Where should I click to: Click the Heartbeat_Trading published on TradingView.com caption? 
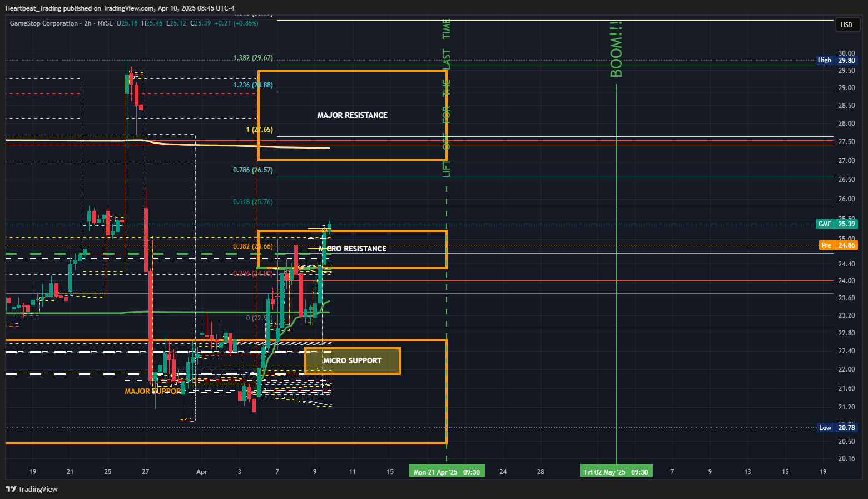[80, 8]
